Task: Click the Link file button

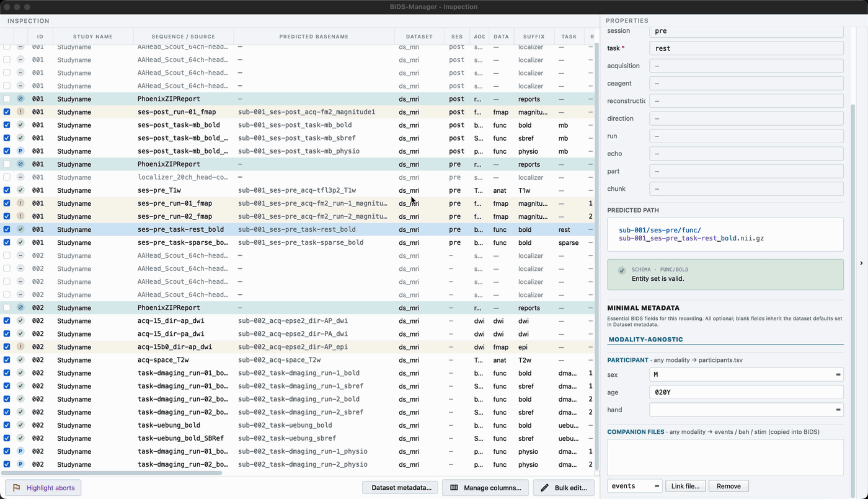Action: [x=686, y=486]
